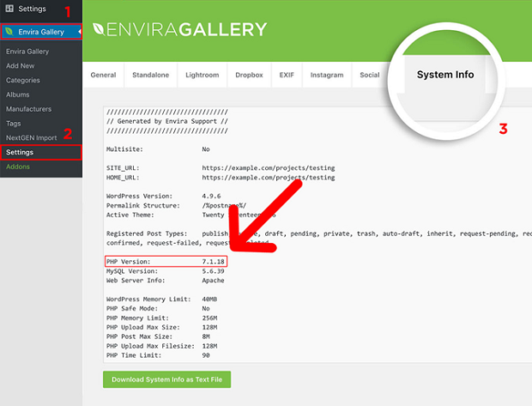Click the PHP Time Limit 90 line
The width and height of the screenshot is (532, 406).
click(x=158, y=355)
